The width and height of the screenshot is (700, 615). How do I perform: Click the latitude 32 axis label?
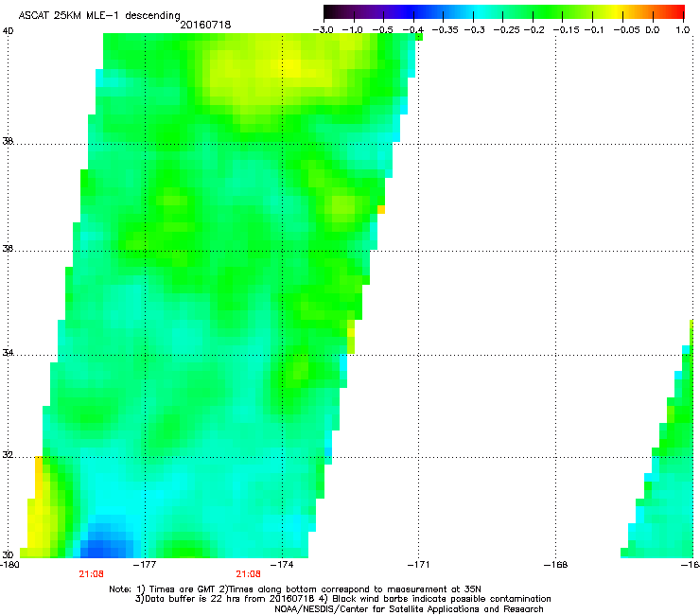pos(8,455)
